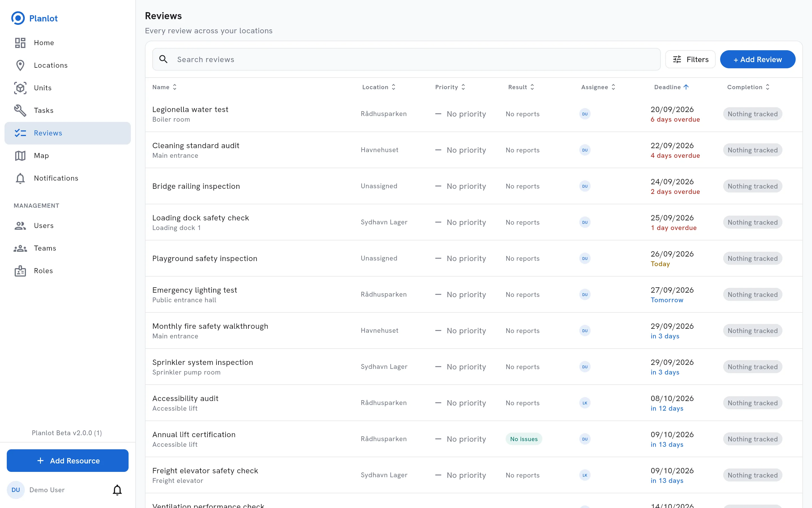812x508 pixels.
Task: Toggle Deadline ascending sort arrow
Action: pyautogui.click(x=686, y=87)
